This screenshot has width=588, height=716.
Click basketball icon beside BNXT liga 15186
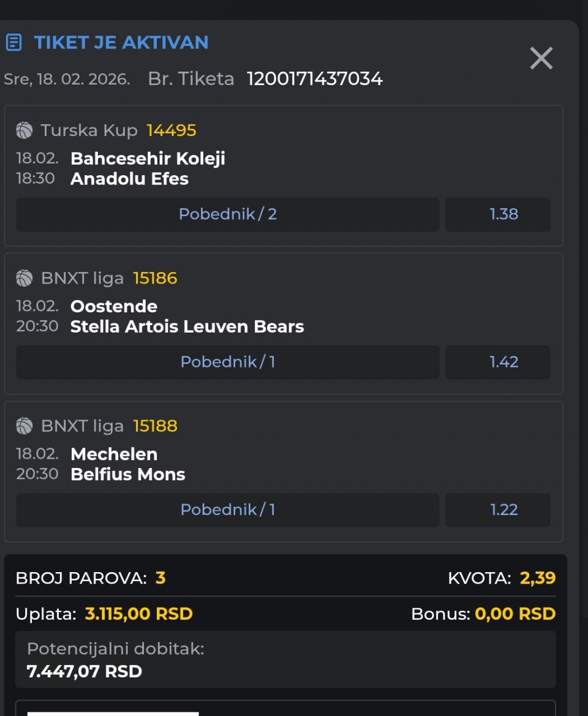click(24, 279)
